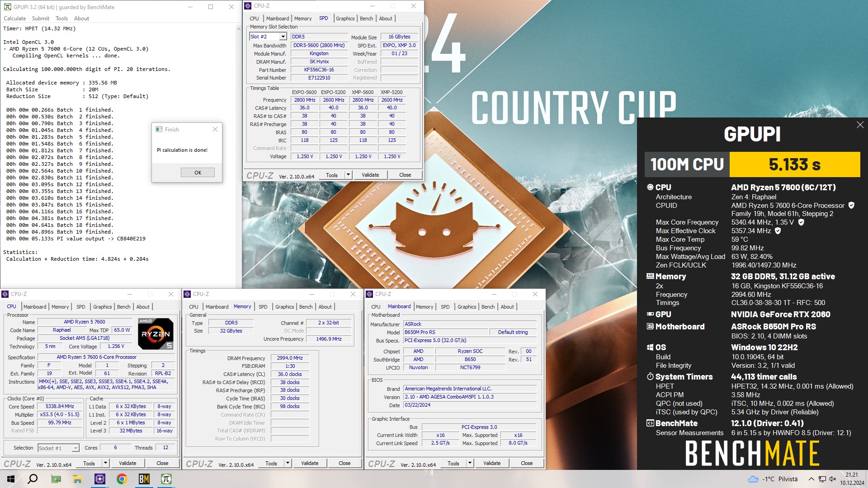Click the motherboard Model field B650M Pro RS

(446, 332)
